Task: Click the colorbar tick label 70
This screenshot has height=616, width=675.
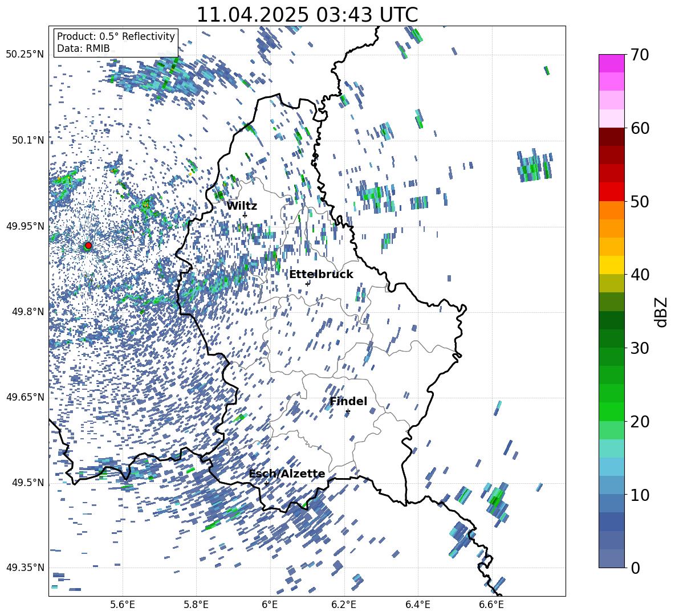Action: [x=639, y=55]
